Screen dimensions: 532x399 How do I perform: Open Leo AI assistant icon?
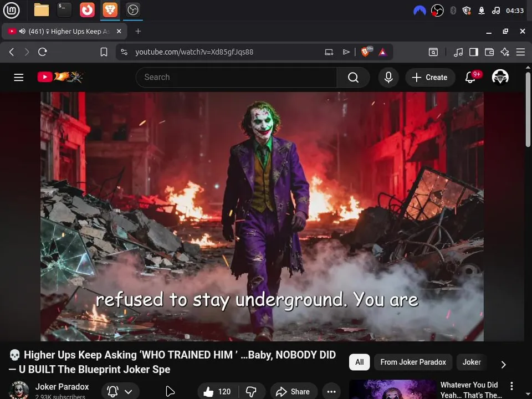pos(505,52)
